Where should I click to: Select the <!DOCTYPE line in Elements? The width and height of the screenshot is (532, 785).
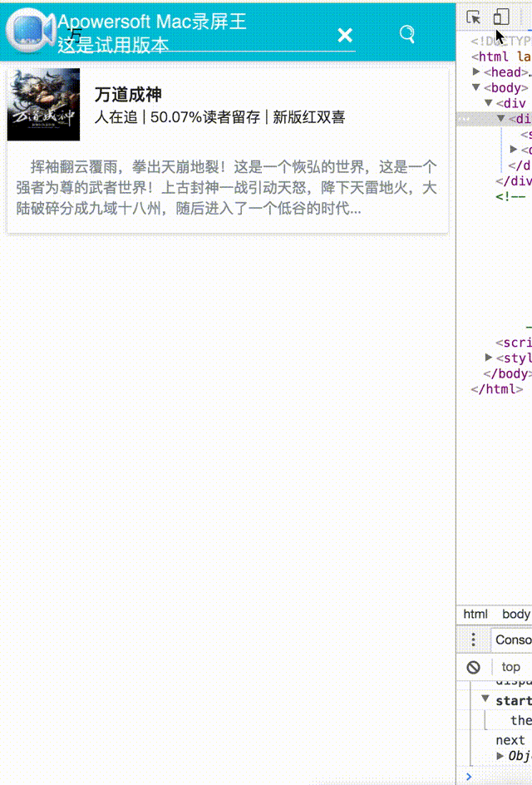[x=501, y=41]
